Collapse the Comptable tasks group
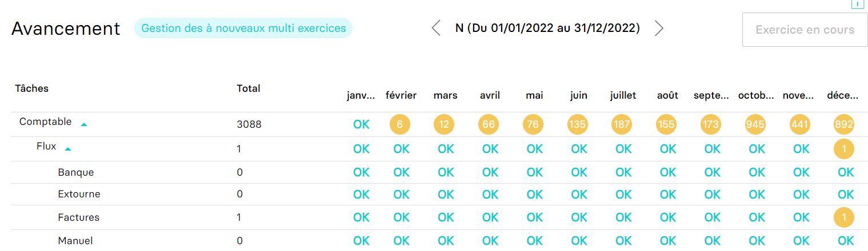The height and width of the screenshot is (251, 868). [84, 124]
